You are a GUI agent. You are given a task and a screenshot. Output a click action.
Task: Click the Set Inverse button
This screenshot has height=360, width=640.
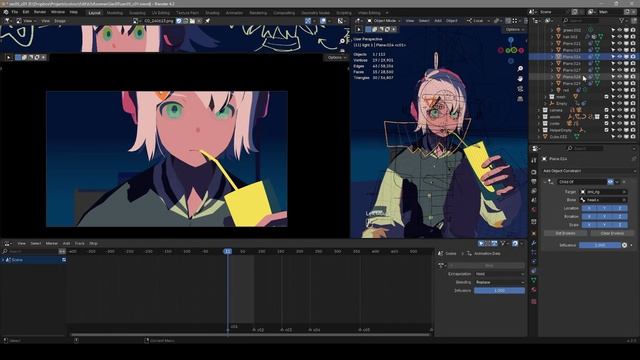565,233
